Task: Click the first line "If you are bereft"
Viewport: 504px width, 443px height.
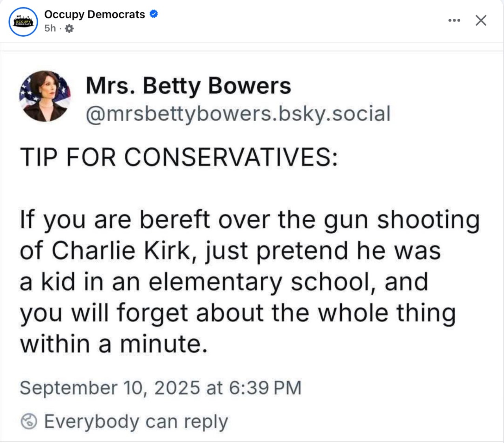Action: 115,220
